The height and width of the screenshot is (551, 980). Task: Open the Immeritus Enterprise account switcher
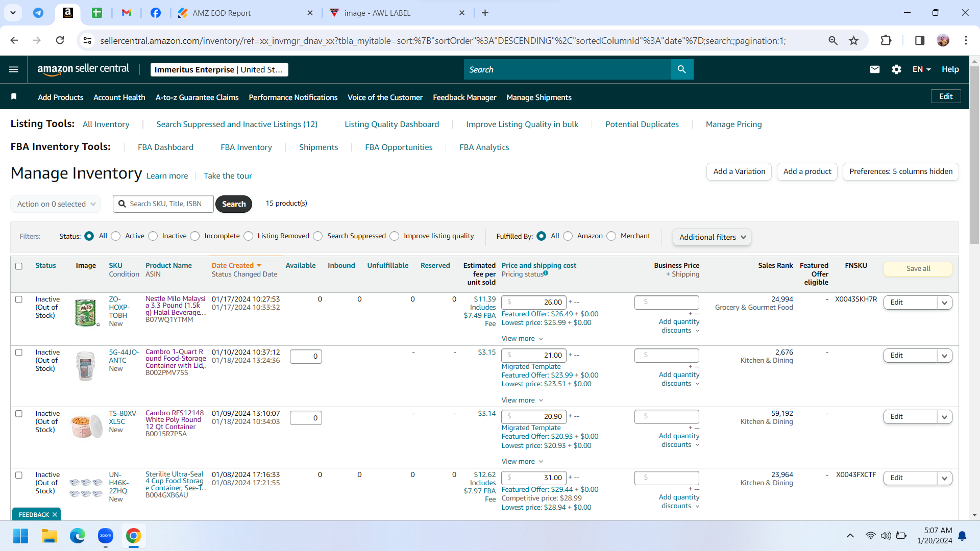point(219,69)
